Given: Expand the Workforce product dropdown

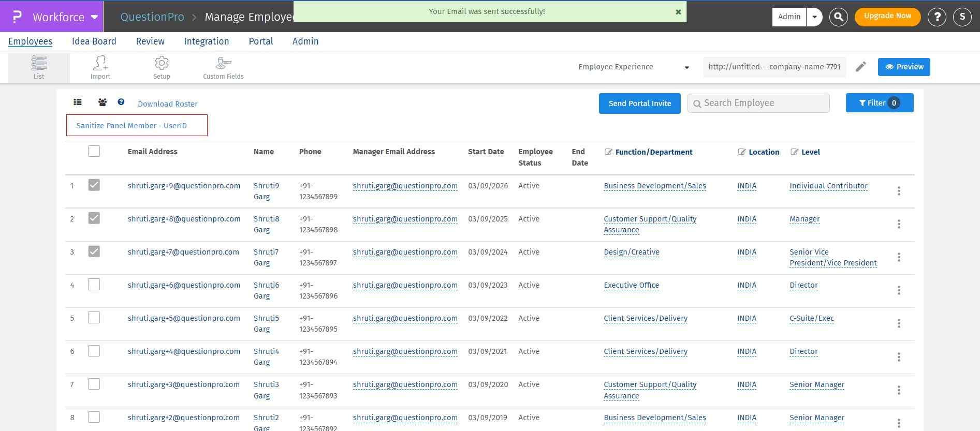Looking at the screenshot, I should click(x=94, y=17).
